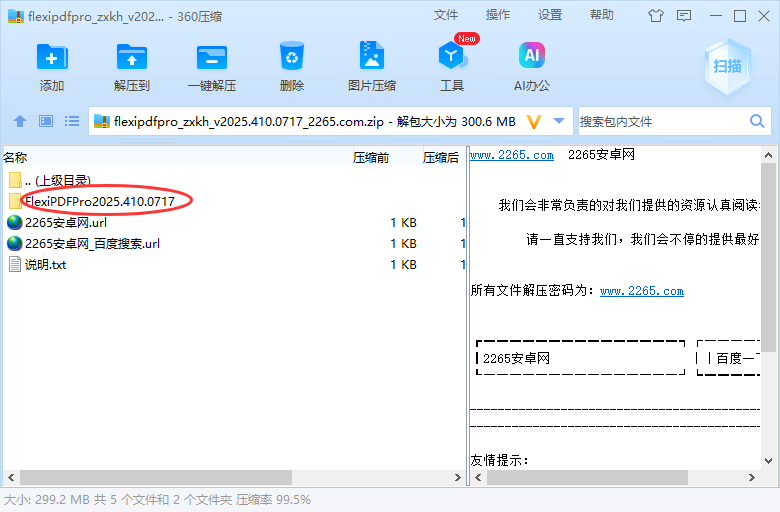780x512 pixels.
Task: Click preview pane scroll left arrow
Action: 478,478
